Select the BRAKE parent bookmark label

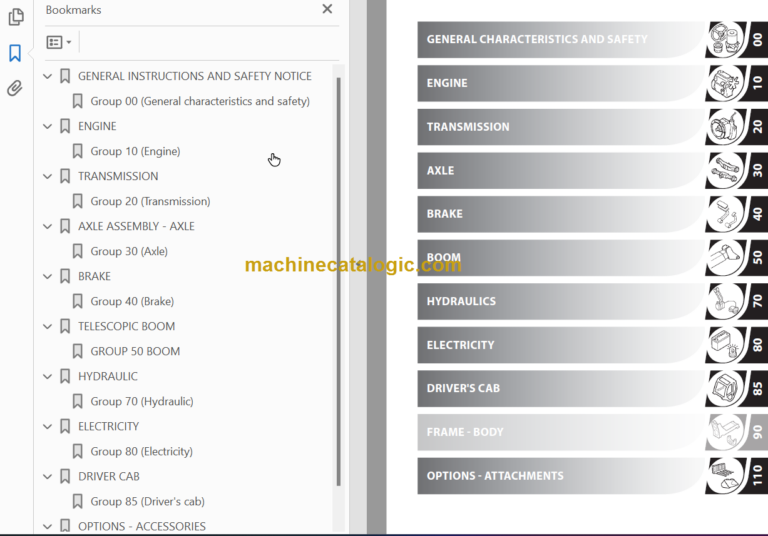point(95,276)
